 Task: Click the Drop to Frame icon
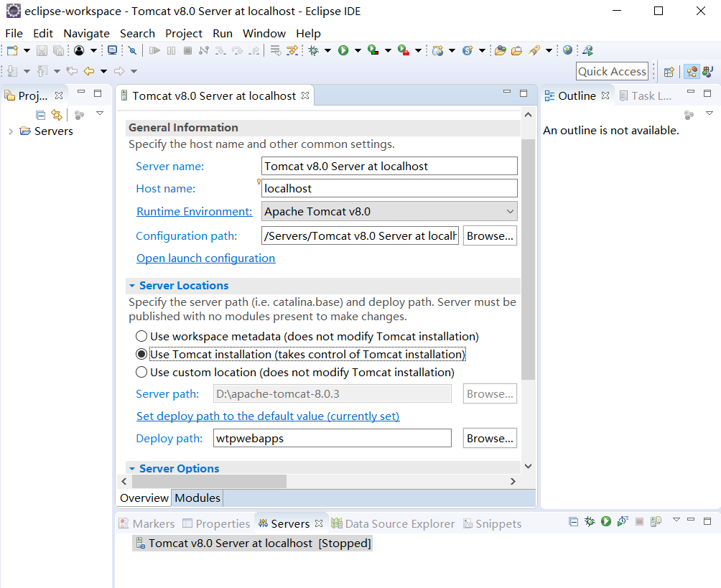(276, 50)
